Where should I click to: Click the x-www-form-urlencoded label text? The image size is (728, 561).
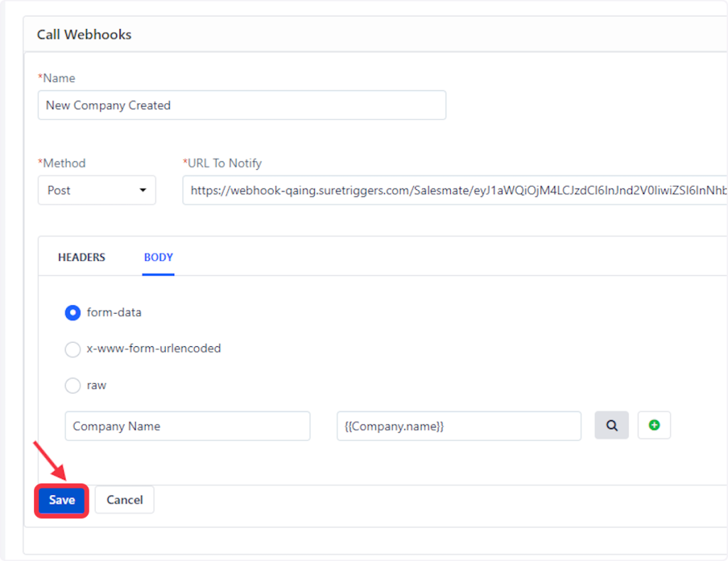[154, 349]
